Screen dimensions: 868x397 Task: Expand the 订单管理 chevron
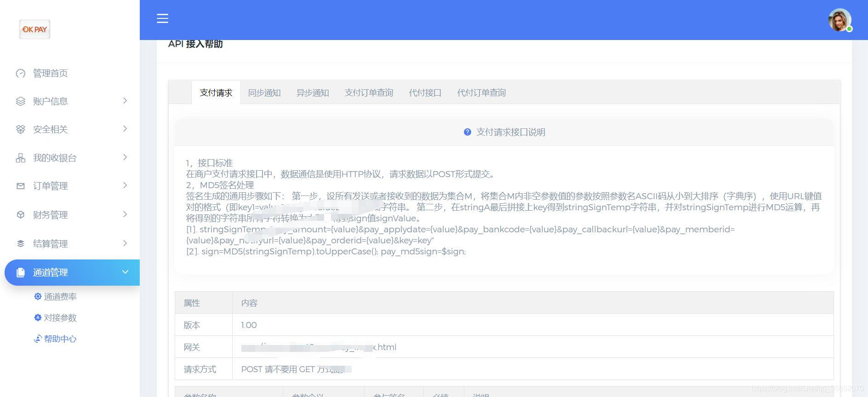click(x=125, y=185)
